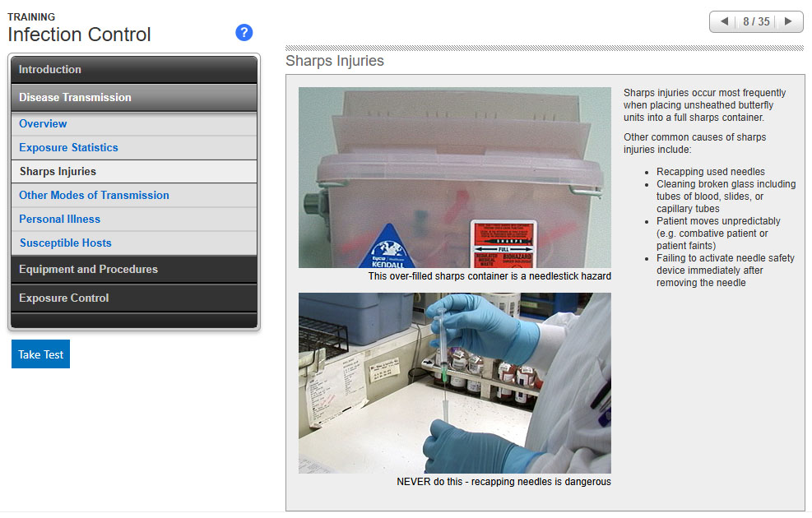This screenshot has height=518, width=812.
Task: Advance to the next page arrow
Action: click(x=788, y=21)
